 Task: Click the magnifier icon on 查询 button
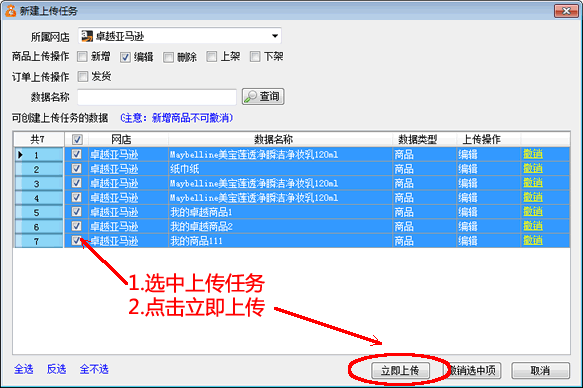(250, 97)
